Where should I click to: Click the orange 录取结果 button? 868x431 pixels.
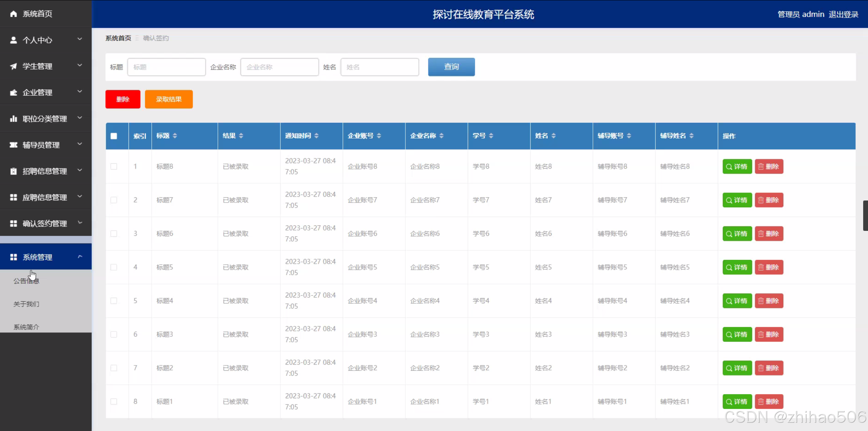169,99
